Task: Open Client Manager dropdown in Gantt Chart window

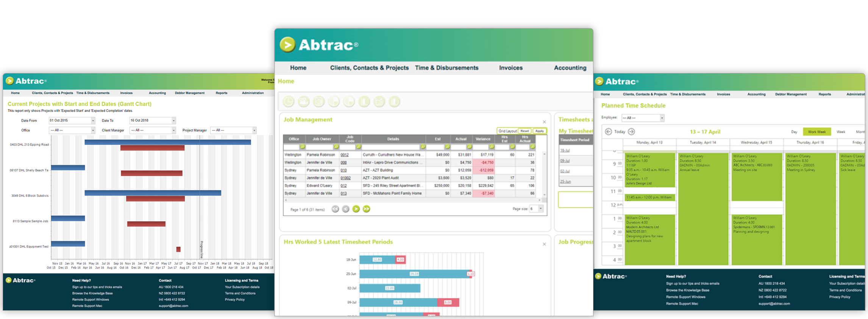Action: 173,130
